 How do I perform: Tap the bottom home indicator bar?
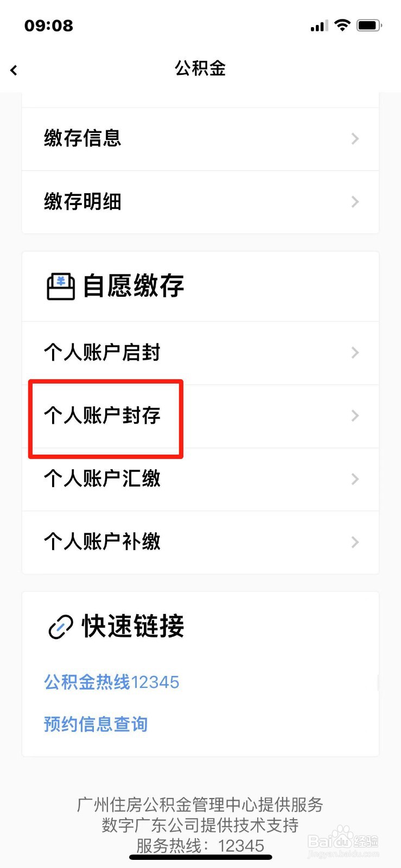(200, 857)
